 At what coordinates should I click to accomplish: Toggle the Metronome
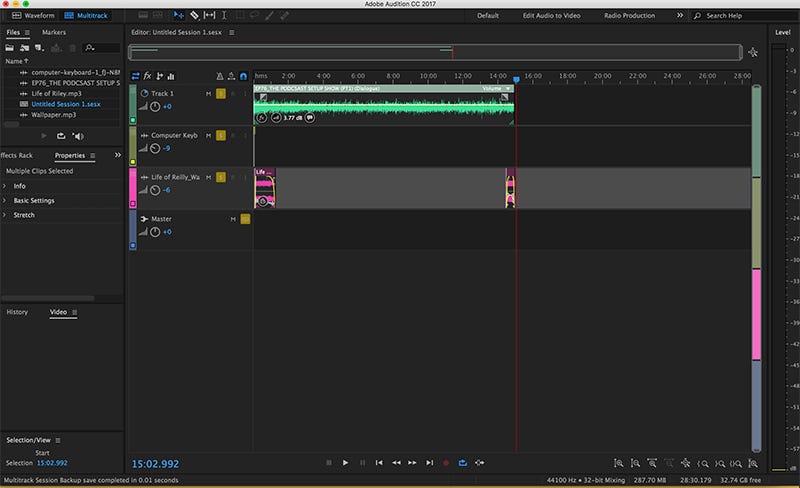219,76
